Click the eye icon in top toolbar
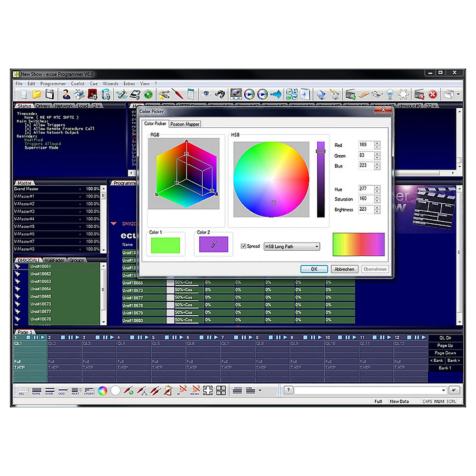This screenshot has width=476, height=476. (x=206, y=94)
